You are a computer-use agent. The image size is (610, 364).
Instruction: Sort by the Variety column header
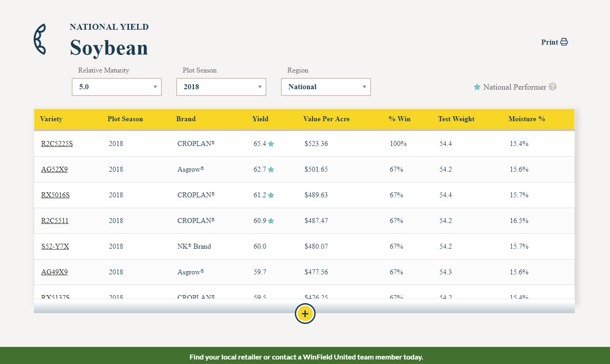51,119
